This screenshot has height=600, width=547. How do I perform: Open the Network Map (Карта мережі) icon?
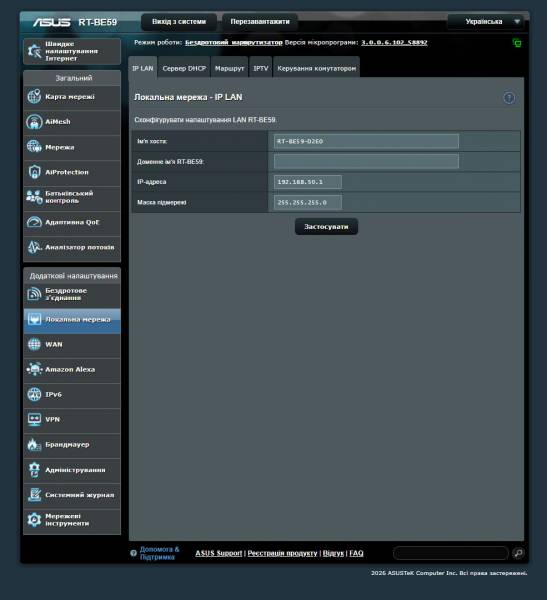click(34, 96)
